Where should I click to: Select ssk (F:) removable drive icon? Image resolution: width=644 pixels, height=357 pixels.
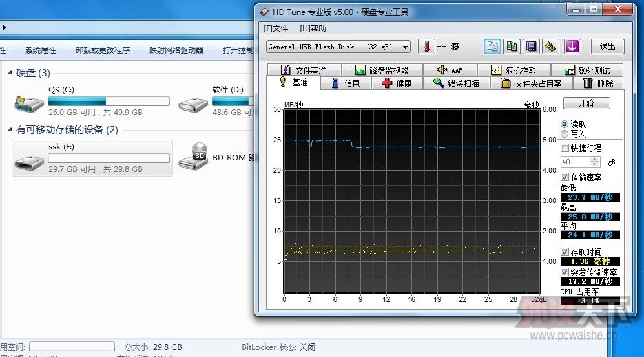tap(29, 163)
